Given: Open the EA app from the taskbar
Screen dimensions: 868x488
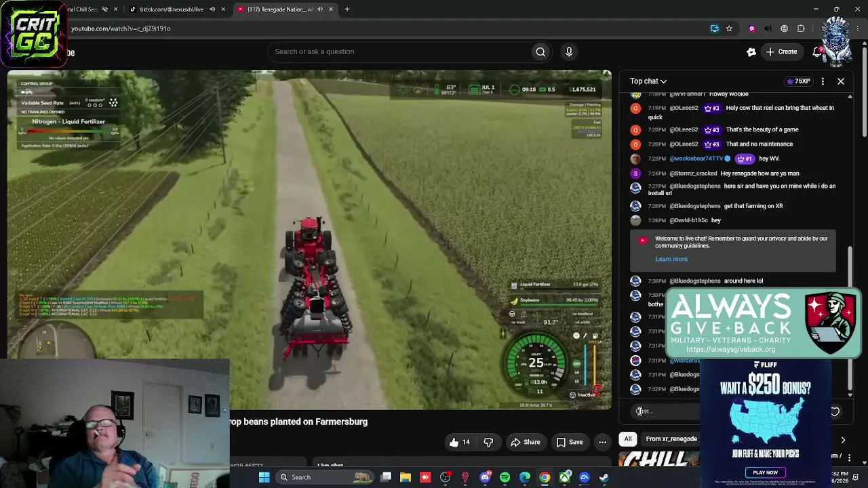Looking at the screenshot, I should 585,477.
